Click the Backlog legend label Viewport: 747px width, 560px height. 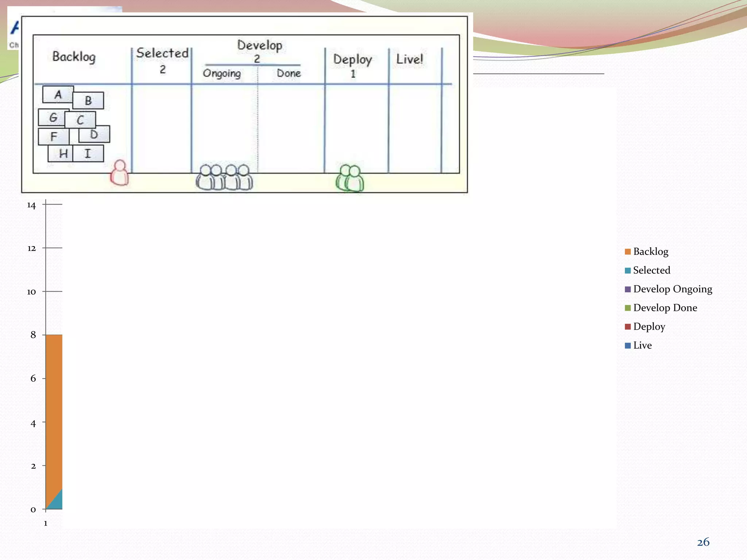[x=651, y=252]
